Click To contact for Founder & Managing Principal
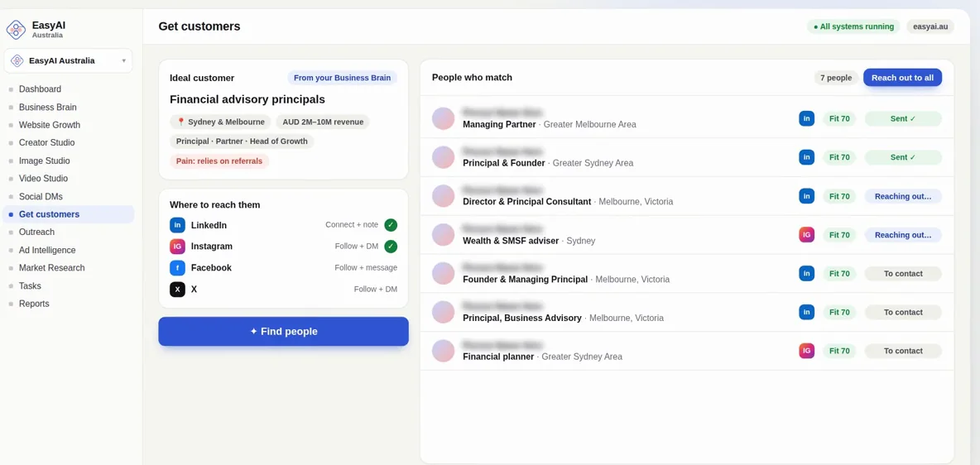The height and width of the screenshot is (465, 980). tap(903, 273)
